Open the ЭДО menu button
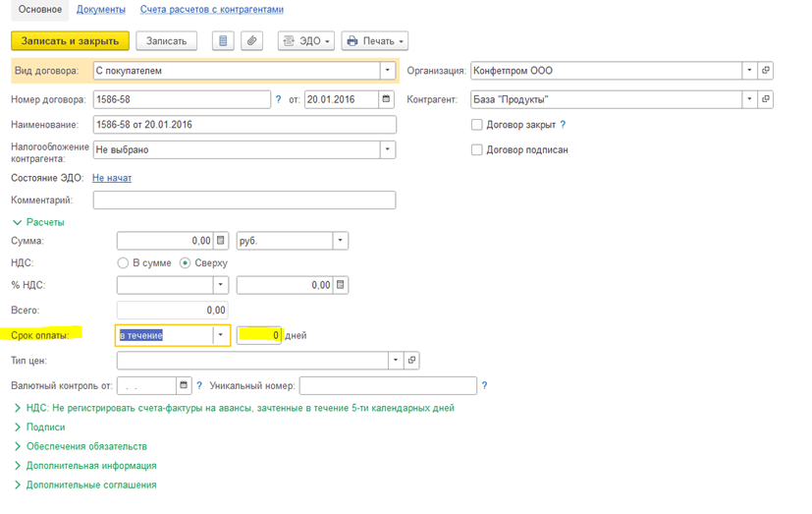Viewport: 812px width, 514px height. tap(306, 41)
